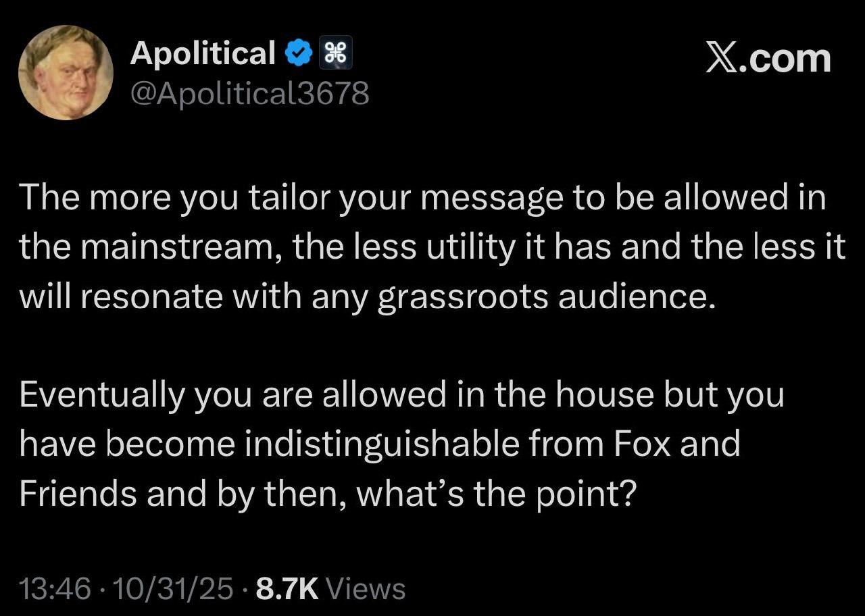Click the word "Eventually" starting the second paragraph
Image resolution: width=865 pixels, height=616 pixels.
click(101, 395)
